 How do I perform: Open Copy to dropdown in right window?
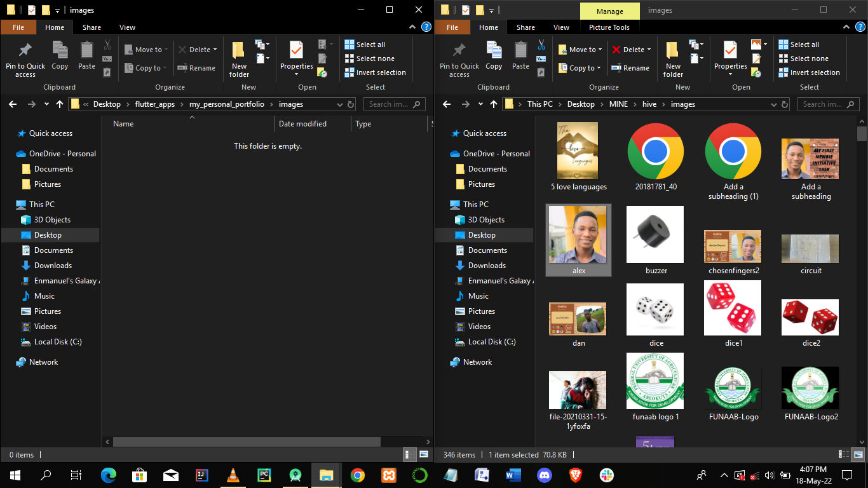[580, 68]
